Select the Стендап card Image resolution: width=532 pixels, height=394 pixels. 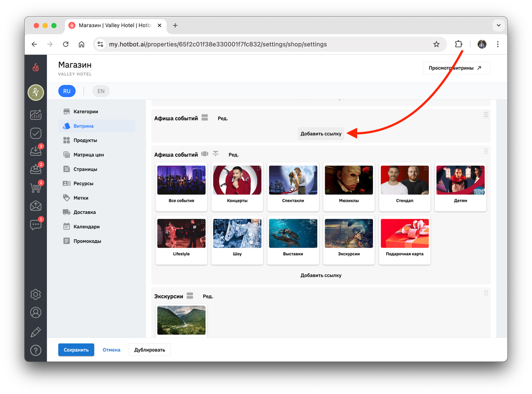pos(404,187)
